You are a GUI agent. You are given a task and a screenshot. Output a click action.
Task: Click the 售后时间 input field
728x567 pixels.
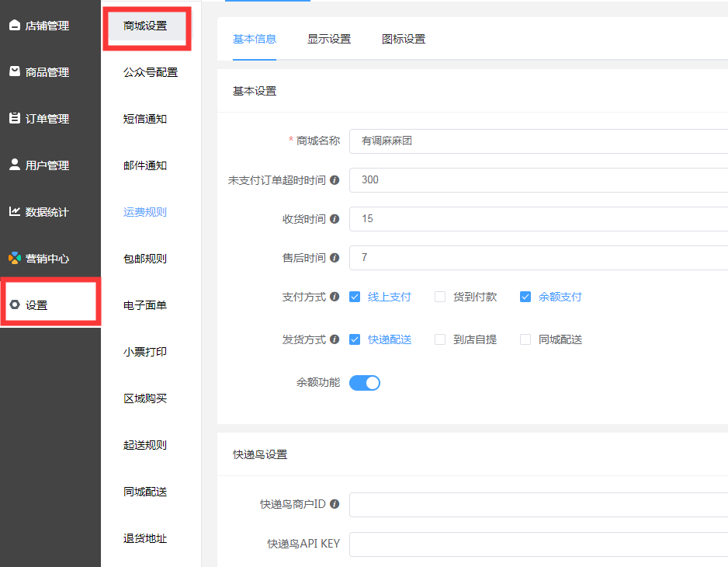click(539, 258)
